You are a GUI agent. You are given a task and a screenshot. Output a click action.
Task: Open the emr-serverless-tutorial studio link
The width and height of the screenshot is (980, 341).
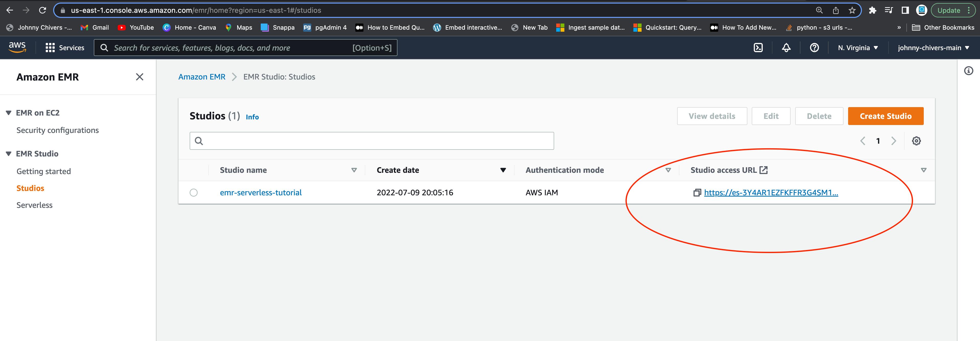(261, 192)
